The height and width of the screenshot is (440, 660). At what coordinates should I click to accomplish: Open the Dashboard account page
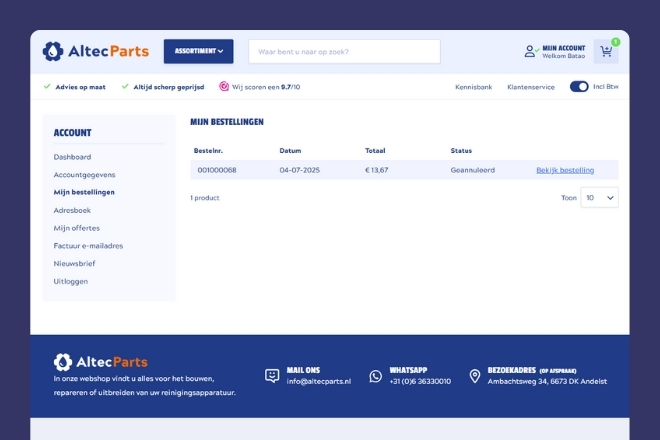(x=72, y=157)
